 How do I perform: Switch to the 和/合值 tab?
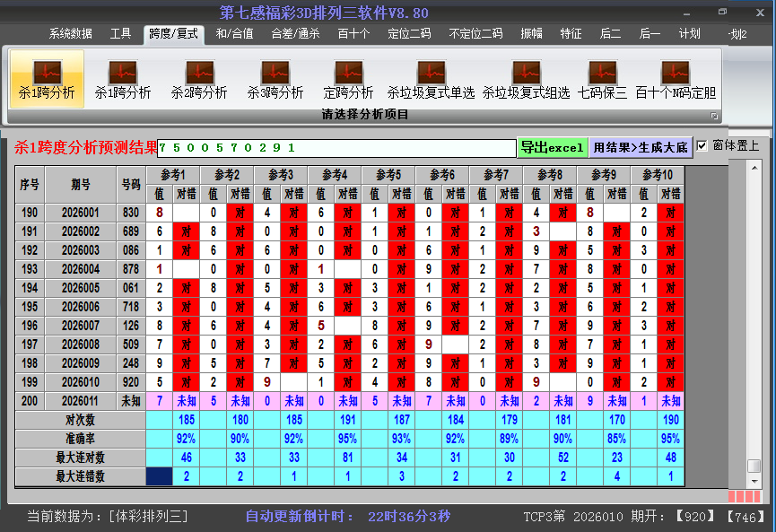click(234, 34)
